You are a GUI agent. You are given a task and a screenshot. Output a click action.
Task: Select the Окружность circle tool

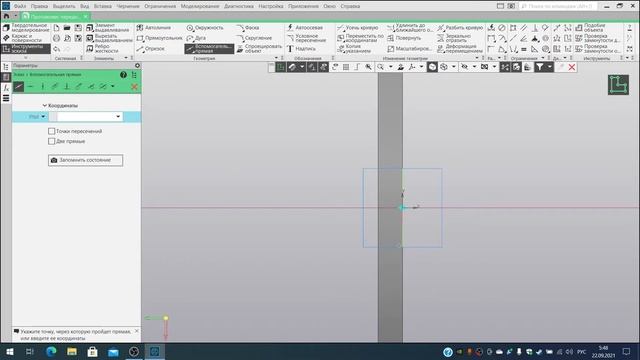coord(205,28)
